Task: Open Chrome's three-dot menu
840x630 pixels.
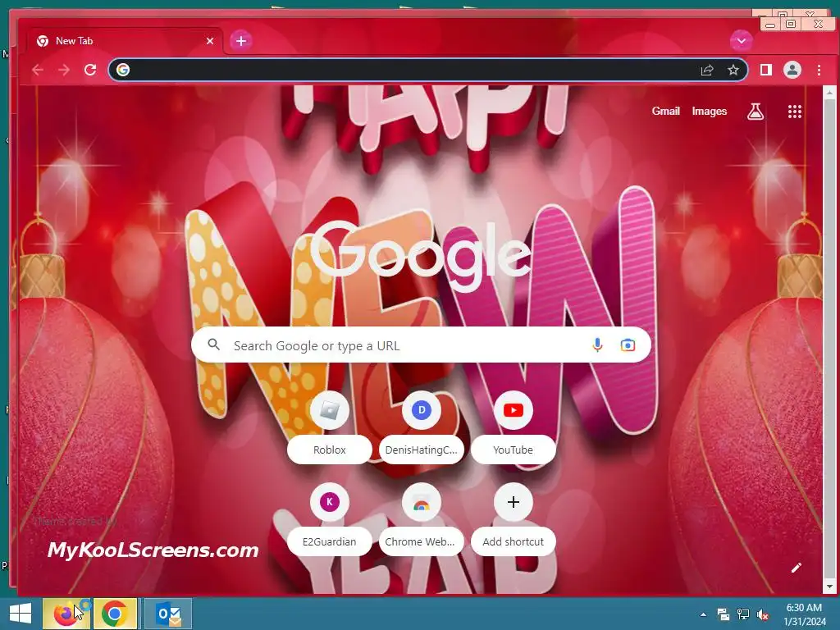Action: [819, 70]
